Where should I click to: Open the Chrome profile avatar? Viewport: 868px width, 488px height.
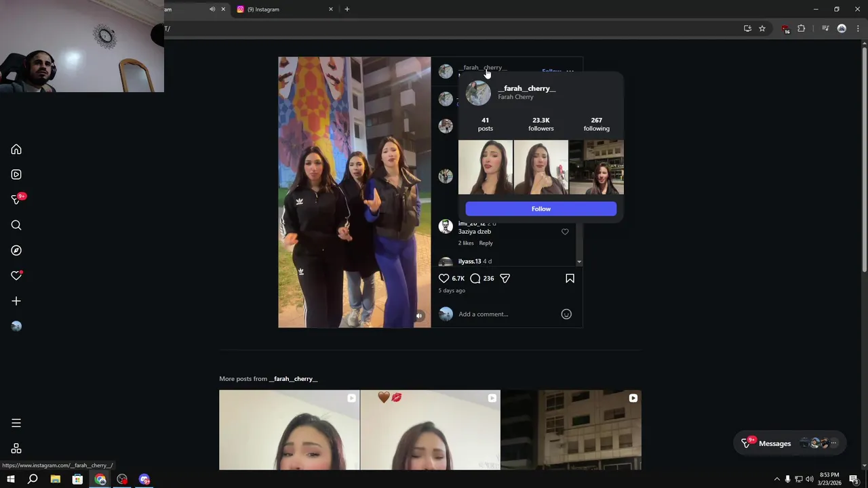click(x=842, y=28)
